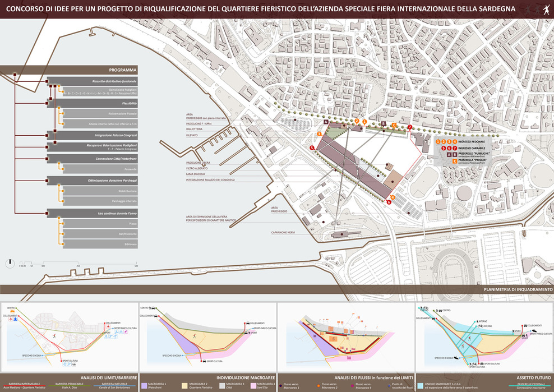This screenshot has height=392, width=554.
Task: Click the FILTRO ALBERATO label
Action: [x=197, y=169]
